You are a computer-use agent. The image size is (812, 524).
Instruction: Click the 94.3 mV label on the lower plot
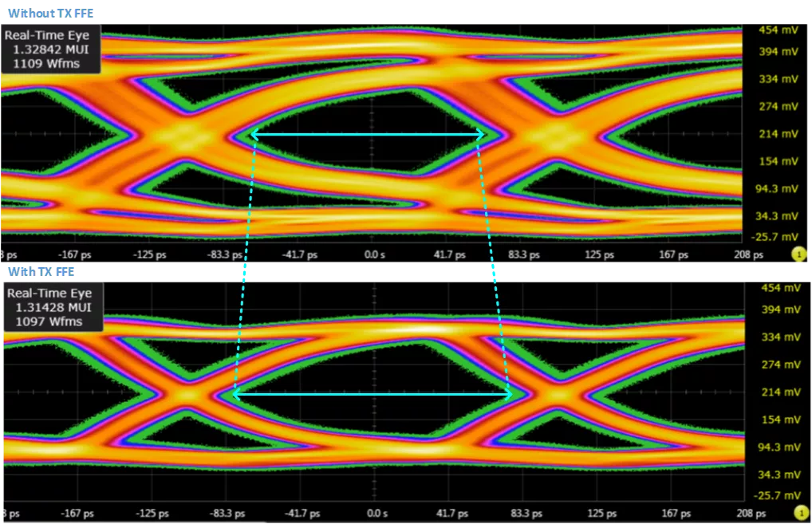coord(778,447)
